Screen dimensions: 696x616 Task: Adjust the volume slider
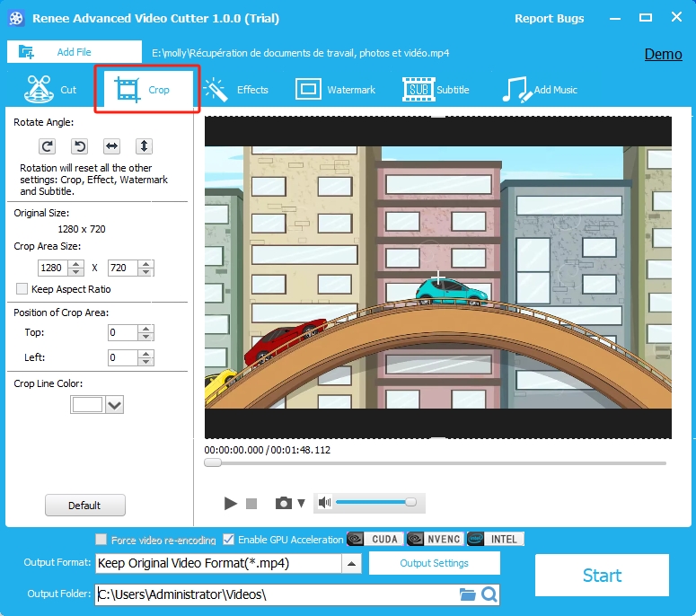[373, 503]
